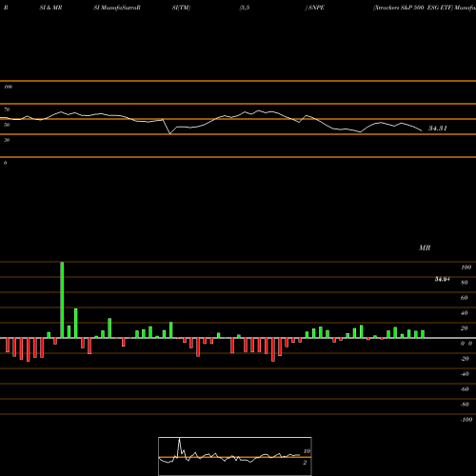Open the mini overview chart thumbnail at the bottom

coord(235,456)
